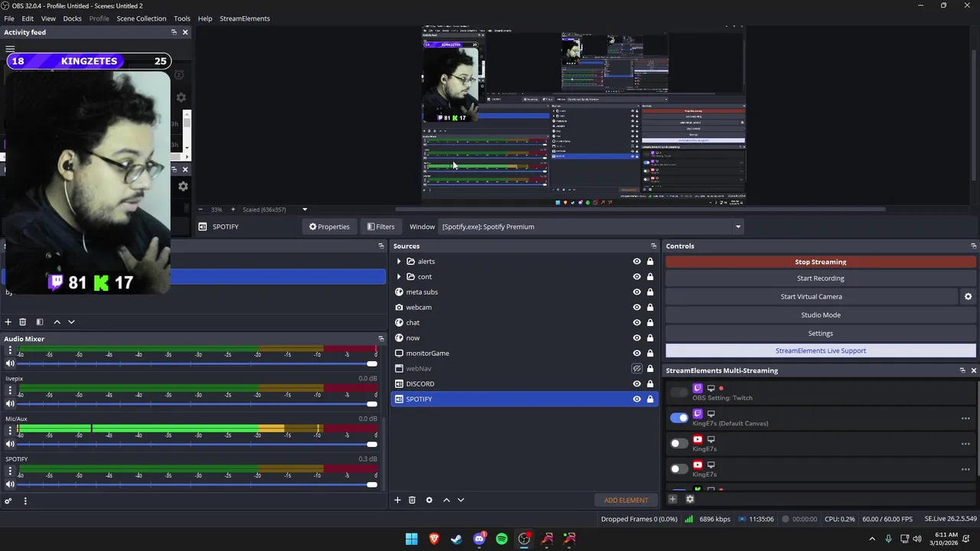Expand the alerts group
This screenshot has height=551, width=980.
[x=398, y=262]
